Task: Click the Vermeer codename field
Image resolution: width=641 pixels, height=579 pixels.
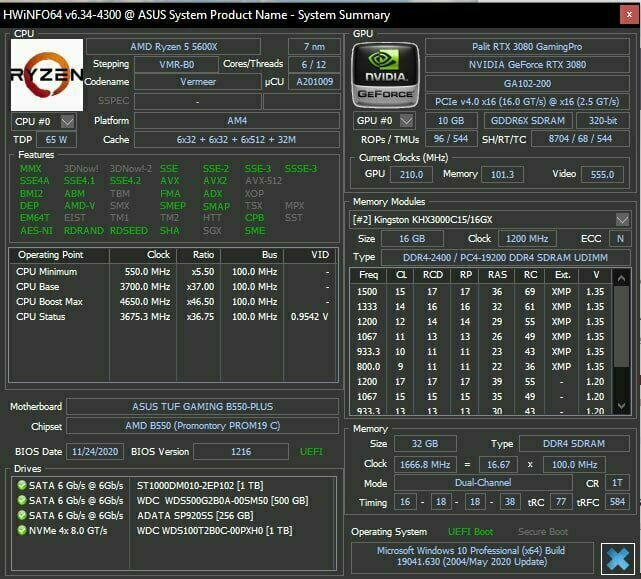Action: 198,82
